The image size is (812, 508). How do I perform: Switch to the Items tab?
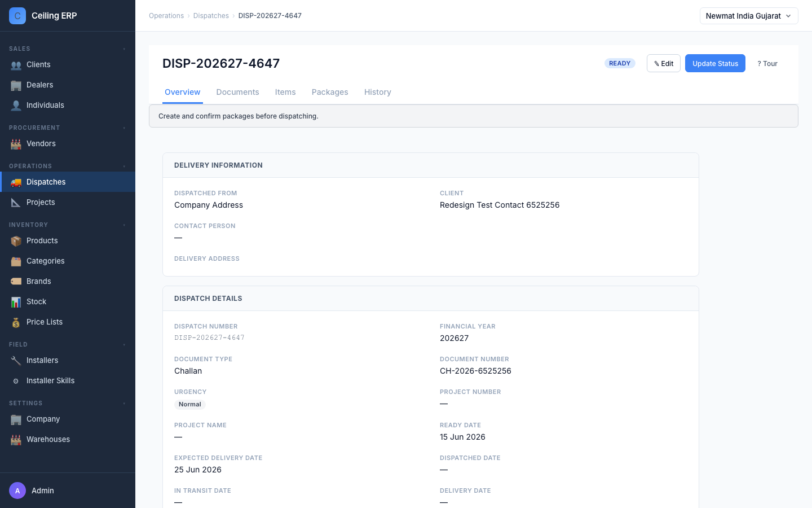click(x=285, y=92)
